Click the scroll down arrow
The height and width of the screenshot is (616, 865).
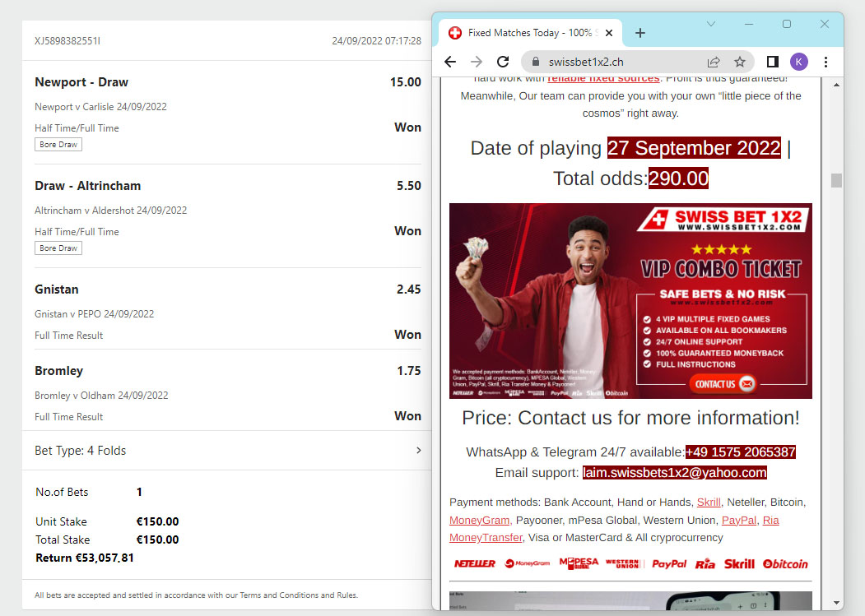836,603
